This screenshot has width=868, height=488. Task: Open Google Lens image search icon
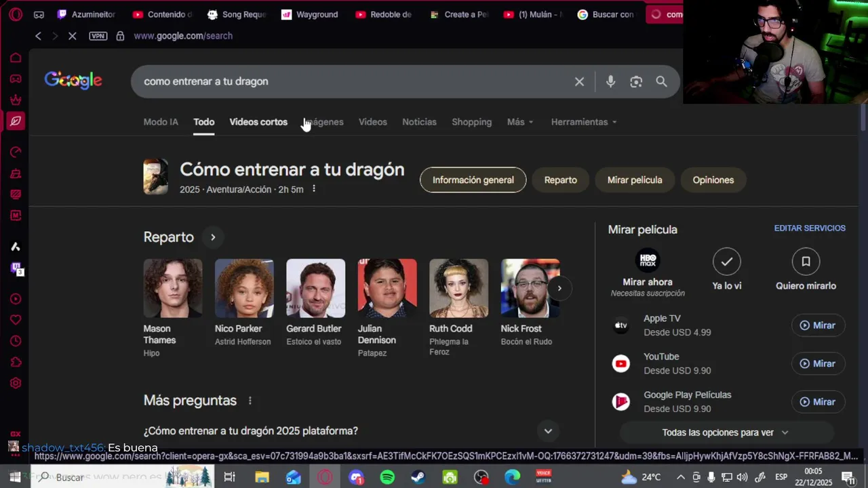point(636,81)
